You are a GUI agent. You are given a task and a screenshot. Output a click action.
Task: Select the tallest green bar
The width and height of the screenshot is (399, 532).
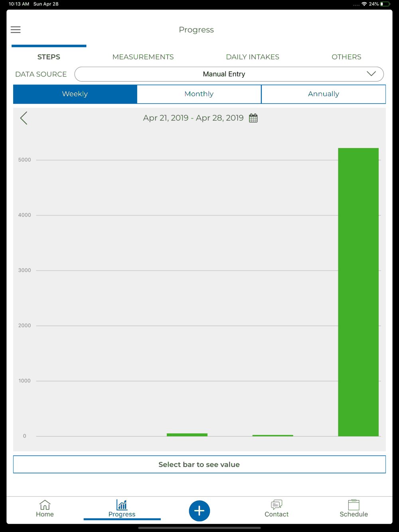point(358,292)
